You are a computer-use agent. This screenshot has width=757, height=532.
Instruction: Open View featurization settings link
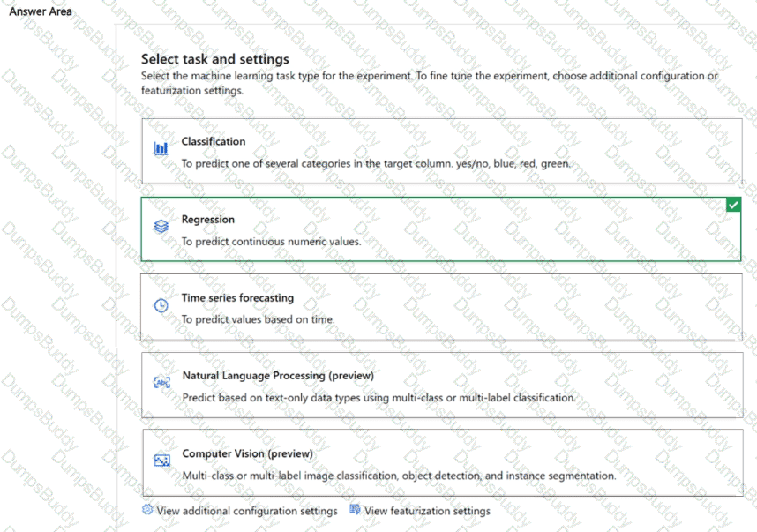(427, 511)
